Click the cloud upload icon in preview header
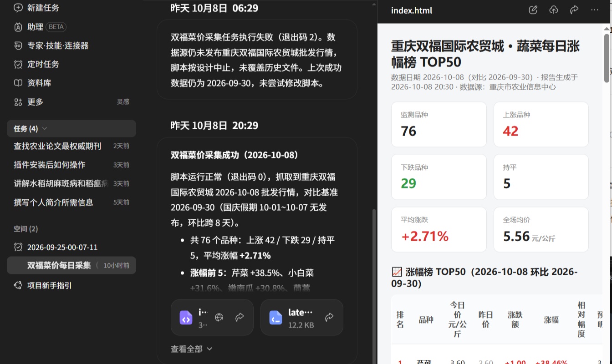This screenshot has width=612, height=364. 553,10
